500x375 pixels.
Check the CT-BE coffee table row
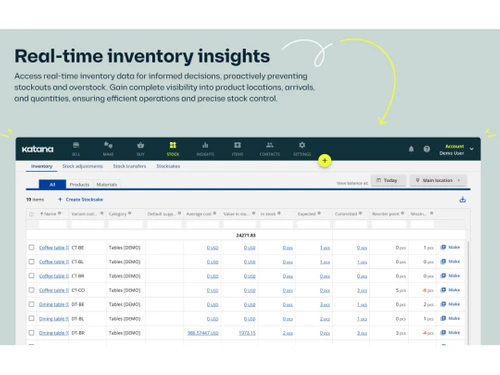pos(31,247)
